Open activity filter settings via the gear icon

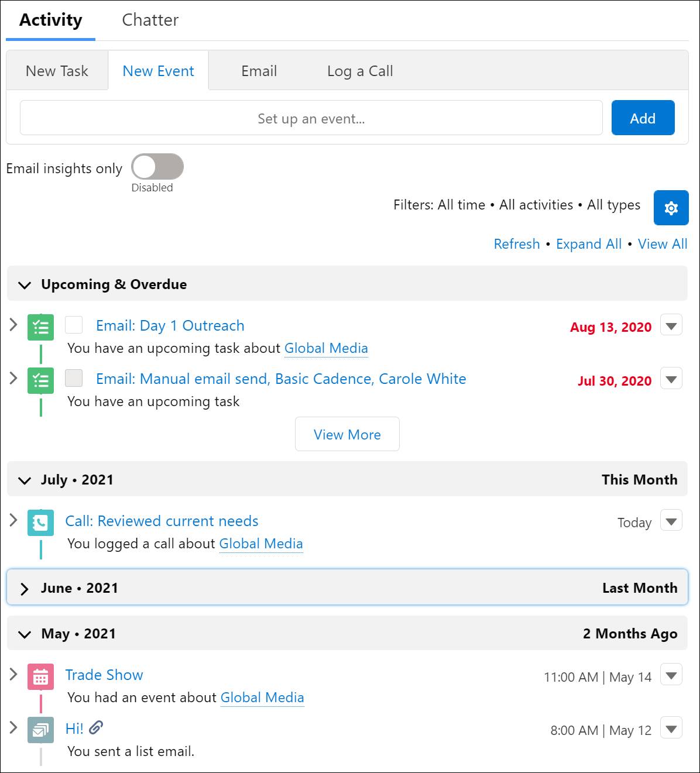(x=671, y=208)
